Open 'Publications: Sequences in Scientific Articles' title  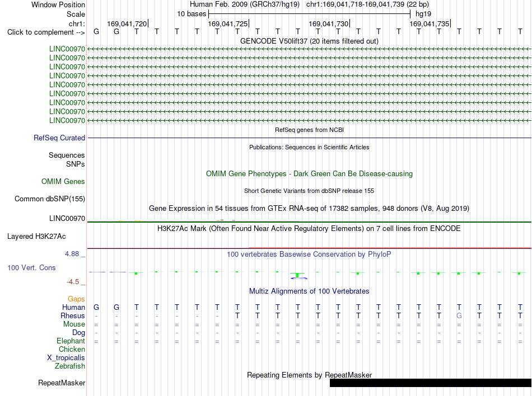pyautogui.click(x=309, y=147)
